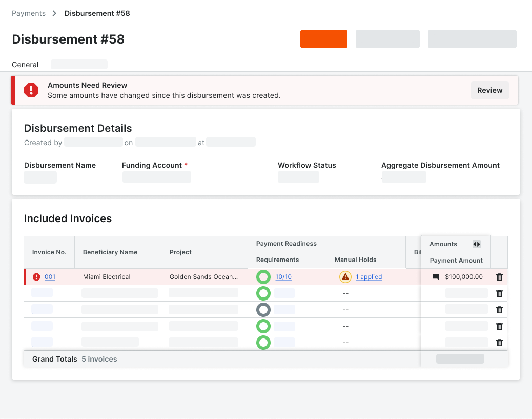The image size is (532, 419).
Task: Open the 10/10 requirements link
Action: point(282,276)
